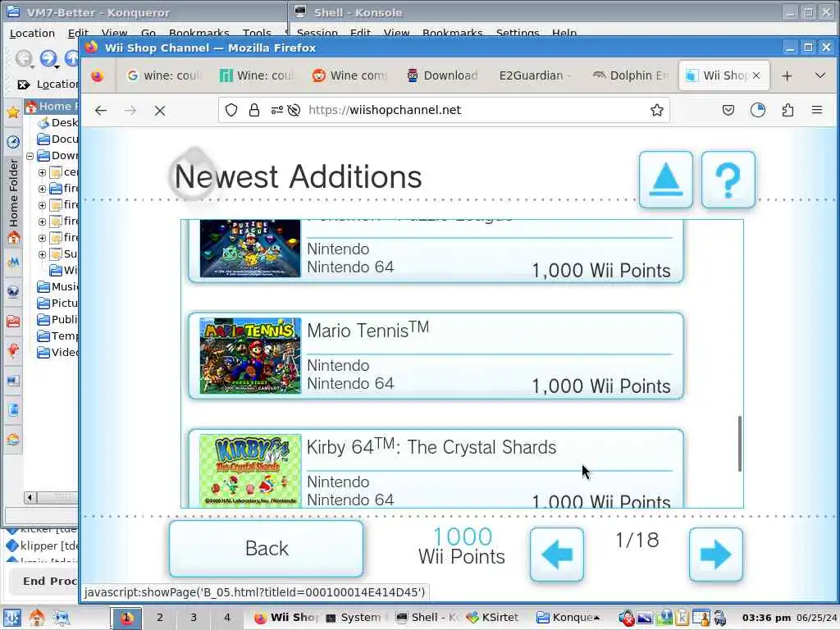Switch to the 'wine: coul' Google tab
This screenshot has height=630, width=840.
(164, 75)
